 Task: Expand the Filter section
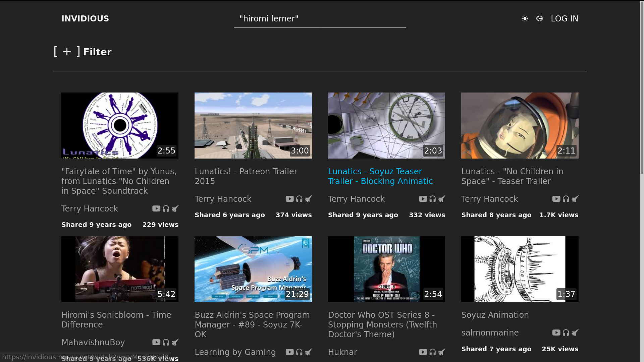tap(97, 52)
